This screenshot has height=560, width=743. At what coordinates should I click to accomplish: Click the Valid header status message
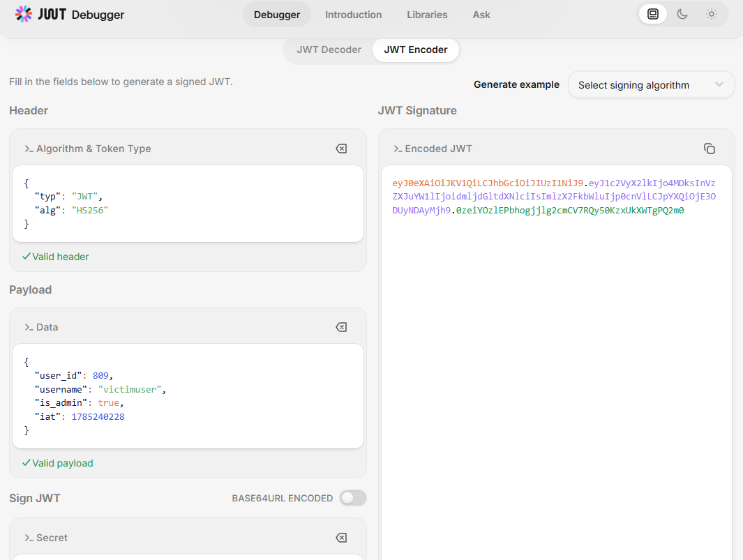pyautogui.click(x=55, y=257)
